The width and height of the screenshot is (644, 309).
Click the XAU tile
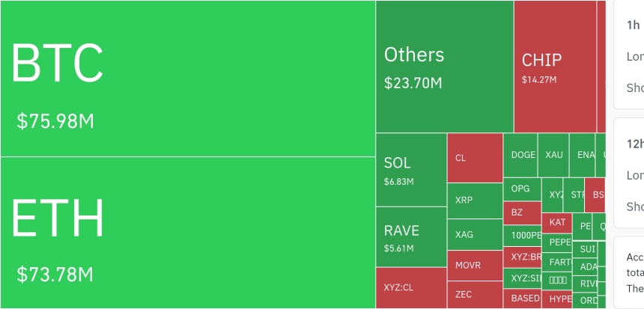pos(553,155)
